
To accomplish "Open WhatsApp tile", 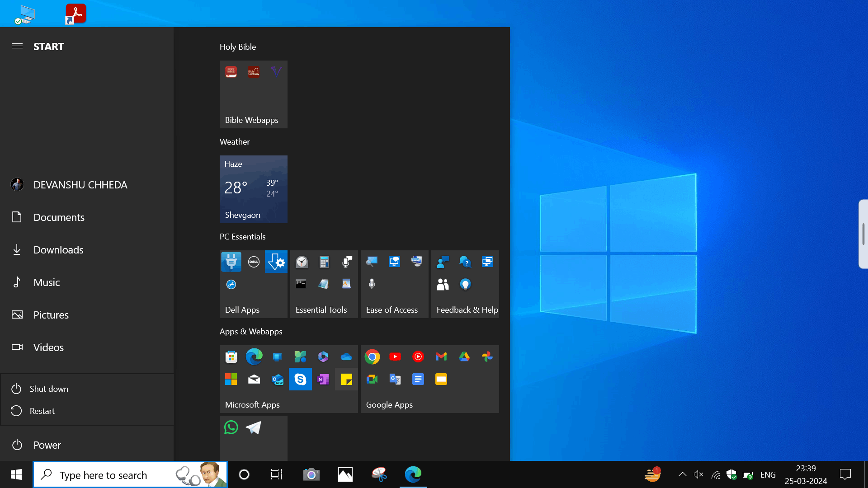I will [231, 427].
